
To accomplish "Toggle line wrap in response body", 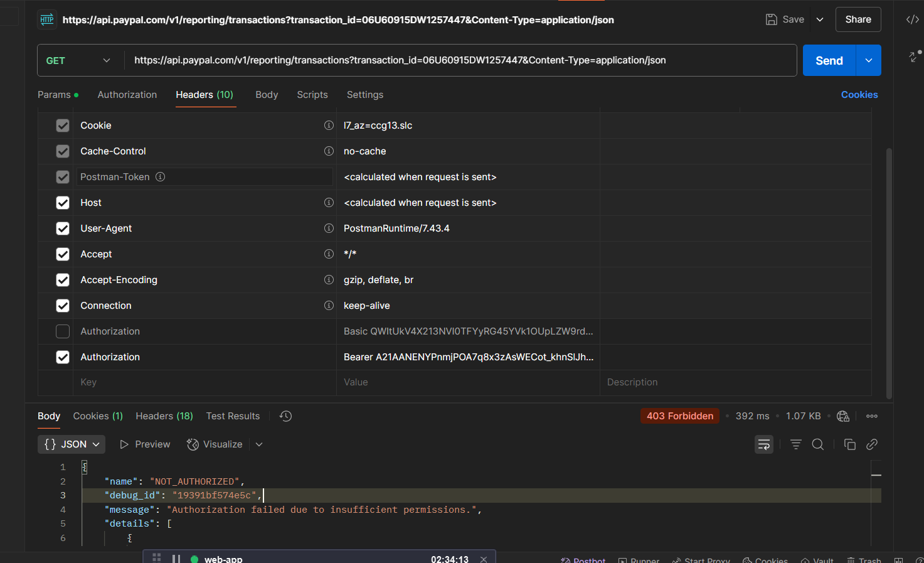I will [x=764, y=444].
